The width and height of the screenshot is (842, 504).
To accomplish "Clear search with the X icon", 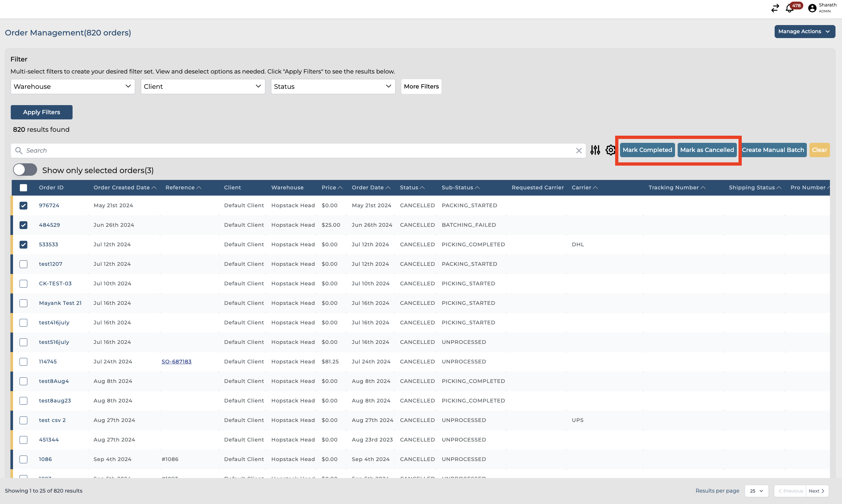I will pyautogui.click(x=579, y=151).
